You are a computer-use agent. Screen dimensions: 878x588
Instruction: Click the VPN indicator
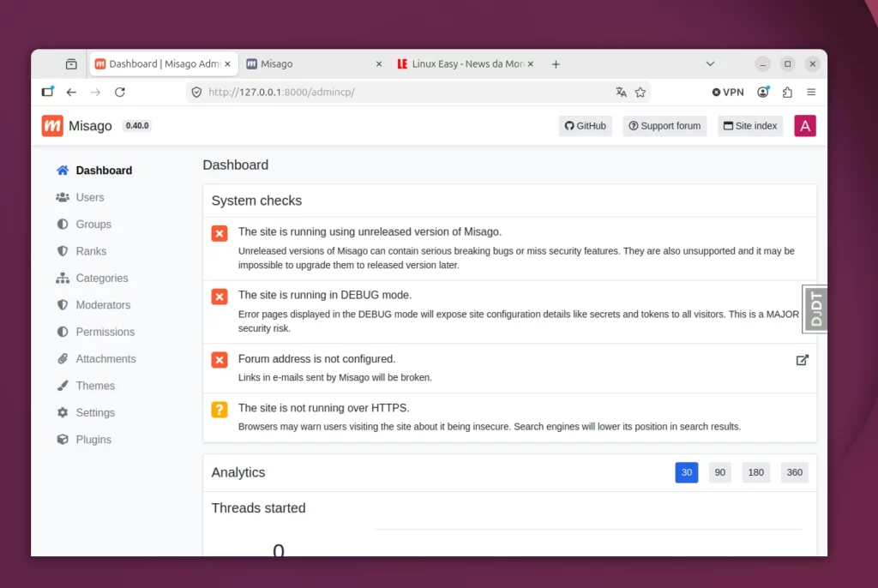coord(727,92)
